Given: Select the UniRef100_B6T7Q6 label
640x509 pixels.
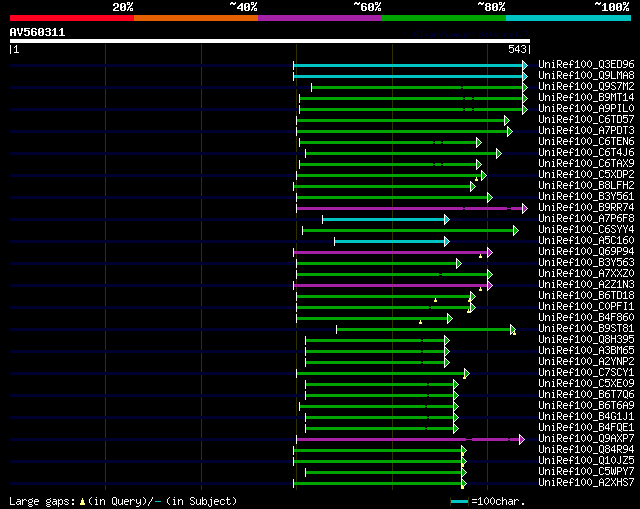Looking at the screenshot, I should coord(586,395).
